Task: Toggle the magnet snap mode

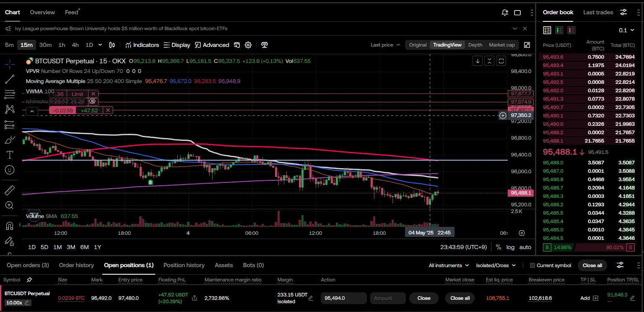Action: pyautogui.click(x=10, y=226)
